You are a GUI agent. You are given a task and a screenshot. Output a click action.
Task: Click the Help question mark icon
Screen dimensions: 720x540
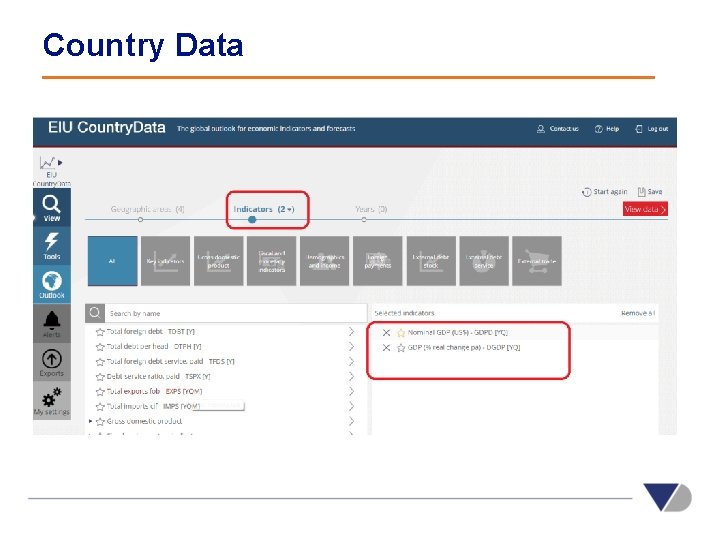tap(598, 129)
